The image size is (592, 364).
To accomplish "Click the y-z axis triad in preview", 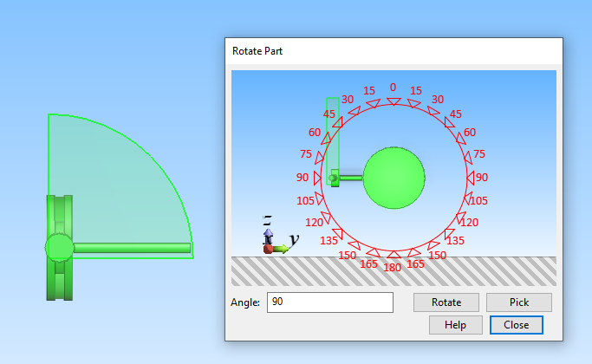I will [280, 235].
